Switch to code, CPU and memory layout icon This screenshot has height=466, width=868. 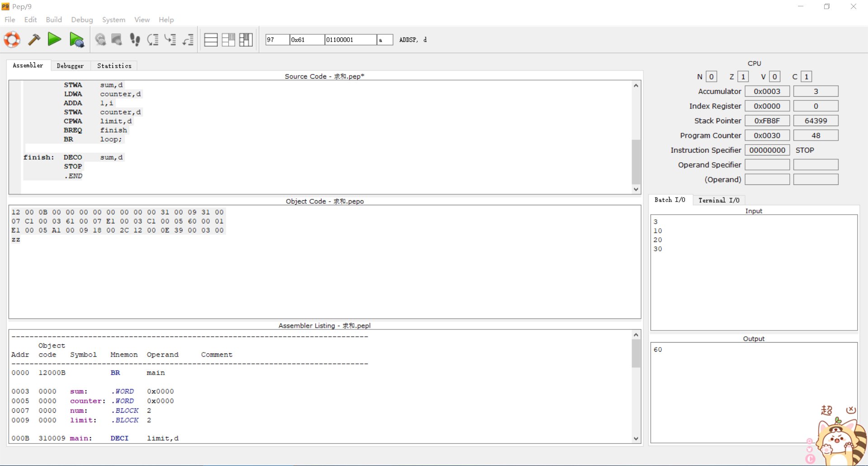point(246,40)
